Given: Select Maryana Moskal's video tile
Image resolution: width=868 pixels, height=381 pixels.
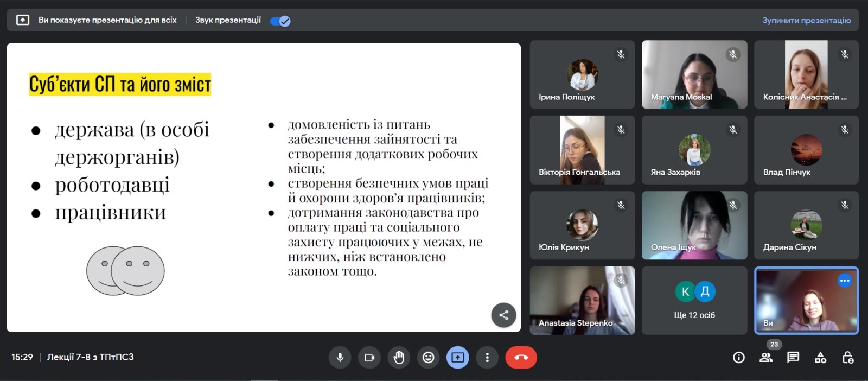Looking at the screenshot, I should [694, 74].
